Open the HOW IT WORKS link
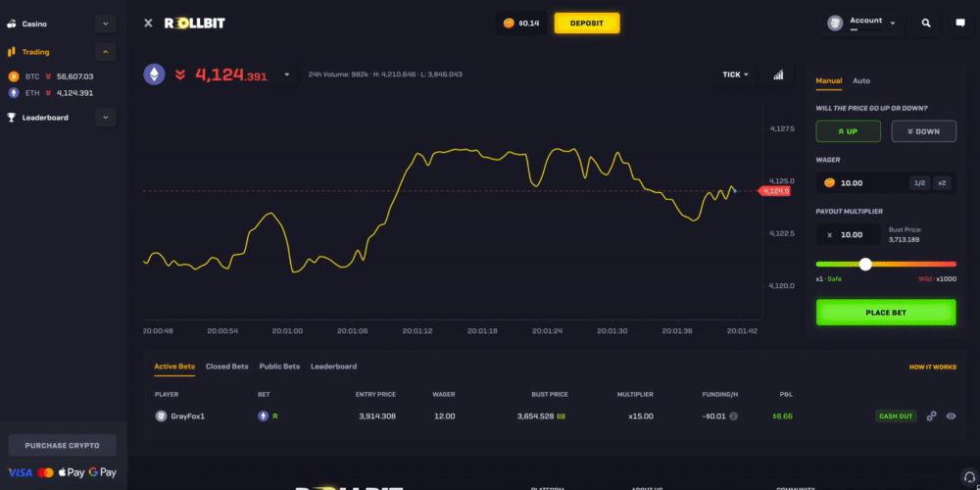Screen dimensions: 980x490 coord(933,367)
